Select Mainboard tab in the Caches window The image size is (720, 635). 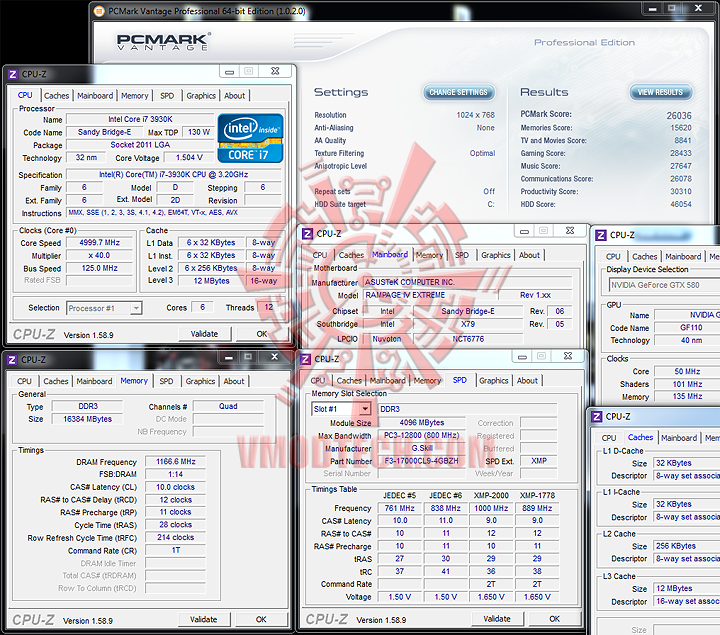[x=679, y=438]
